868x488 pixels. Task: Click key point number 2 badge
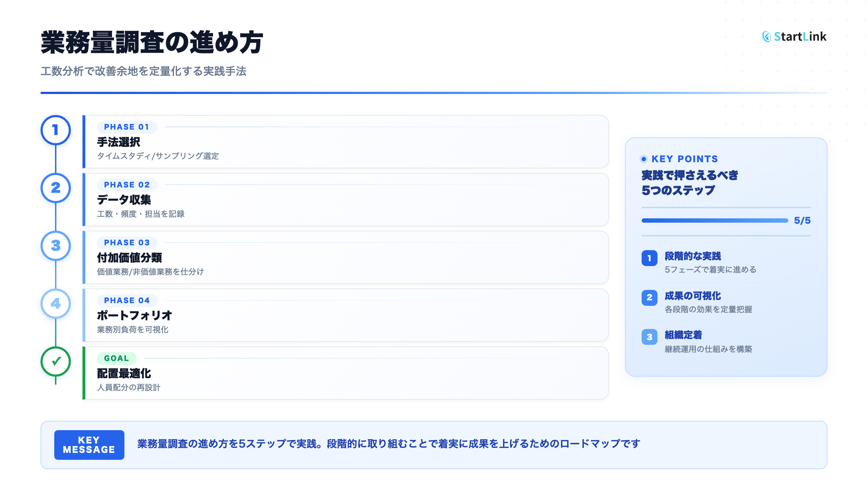[x=649, y=297]
